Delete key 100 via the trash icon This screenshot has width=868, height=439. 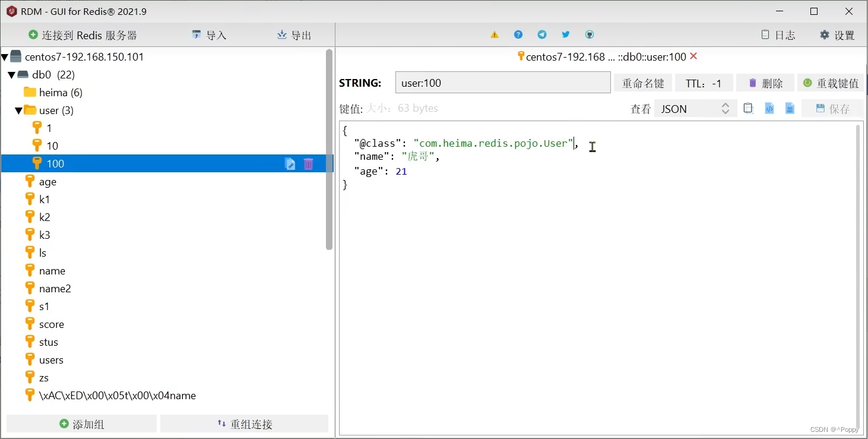point(308,164)
